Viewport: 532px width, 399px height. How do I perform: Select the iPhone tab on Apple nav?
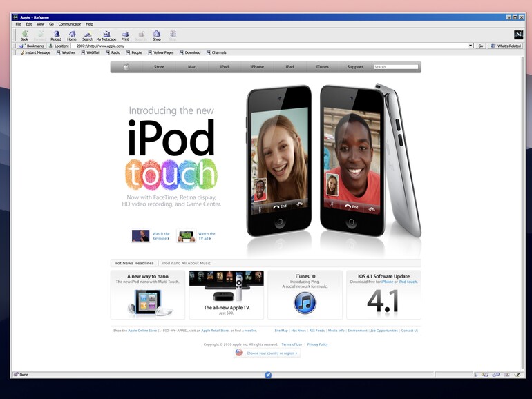(x=257, y=67)
